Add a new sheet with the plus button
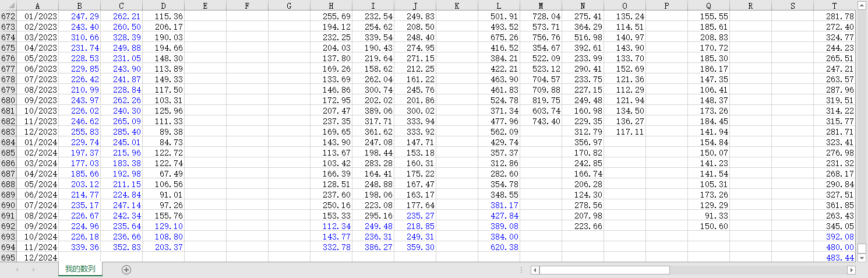The image size is (868, 278). click(x=126, y=270)
